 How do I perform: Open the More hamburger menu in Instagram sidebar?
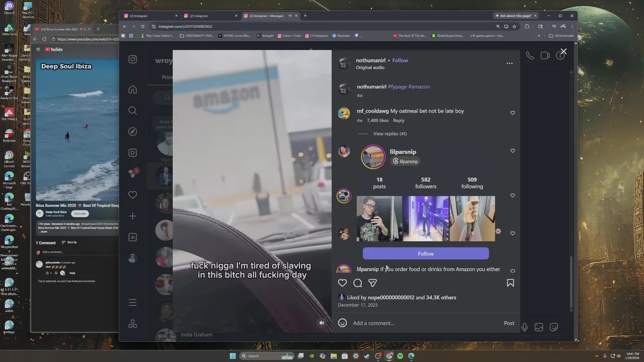(133, 303)
